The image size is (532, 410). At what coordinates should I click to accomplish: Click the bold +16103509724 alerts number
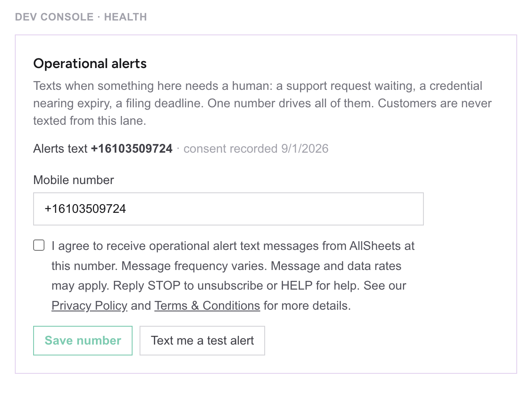(132, 149)
